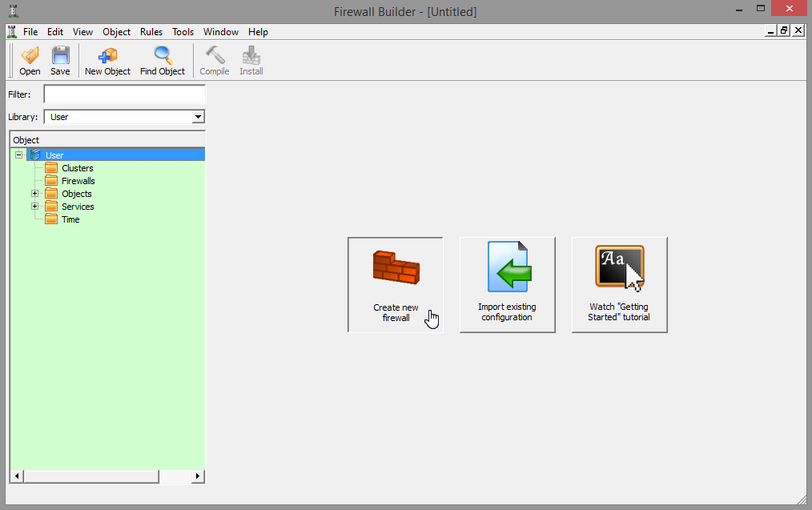Screen dimensions: 812x510
Task: Click Import existing configuration button
Action: pos(507,284)
